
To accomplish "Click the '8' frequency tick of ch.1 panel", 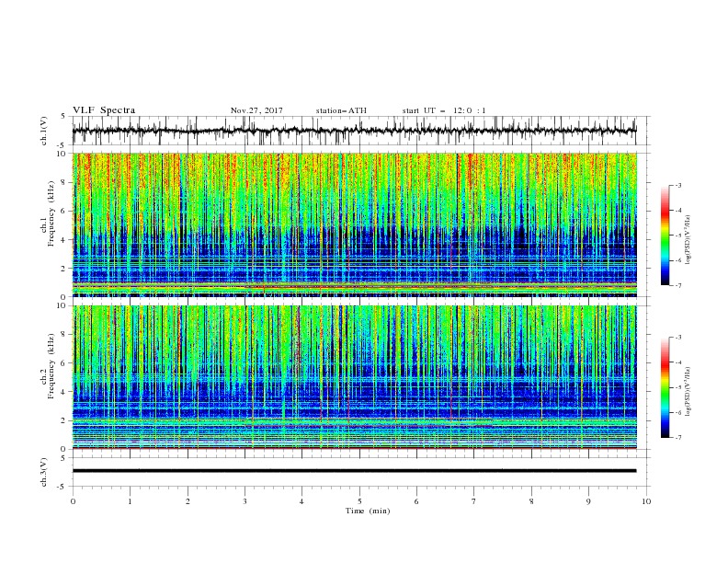I will pos(64,182).
